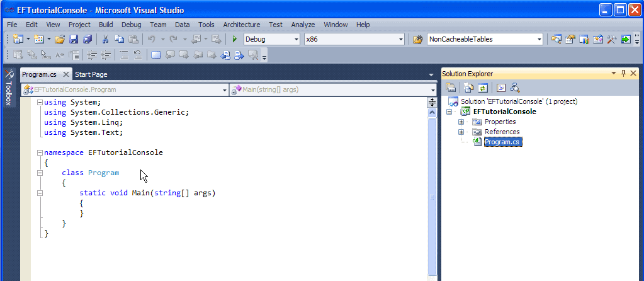Click the Navigate Backward icon
644x281 pixels.
click(x=196, y=39)
